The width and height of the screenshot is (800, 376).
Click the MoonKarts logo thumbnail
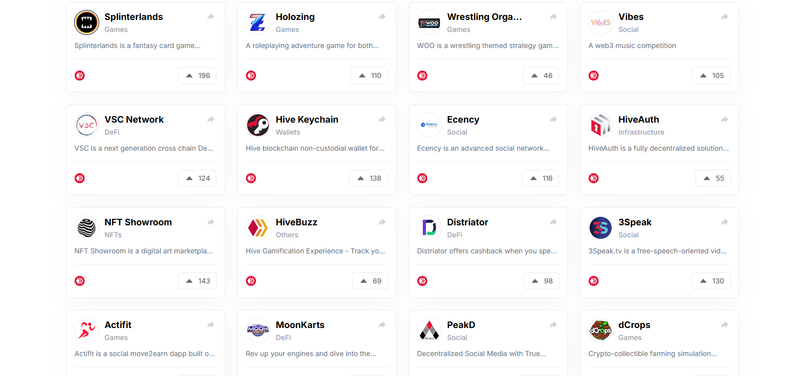(x=258, y=330)
